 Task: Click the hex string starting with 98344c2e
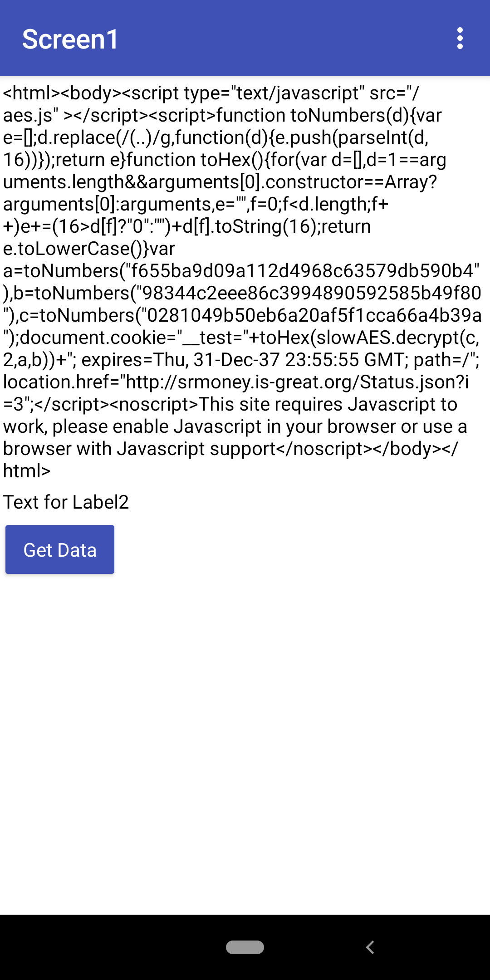point(311,293)
